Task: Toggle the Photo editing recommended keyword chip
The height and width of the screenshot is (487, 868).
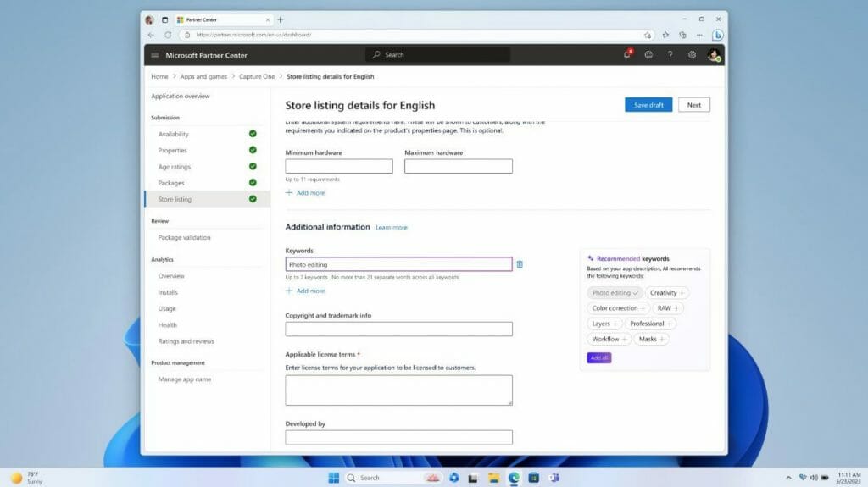Action: click(615, 293)
